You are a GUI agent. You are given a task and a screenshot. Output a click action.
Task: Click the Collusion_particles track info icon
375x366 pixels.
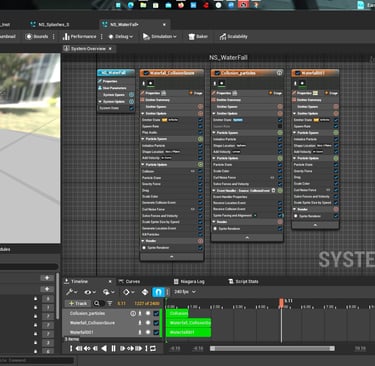click(133, 314)
